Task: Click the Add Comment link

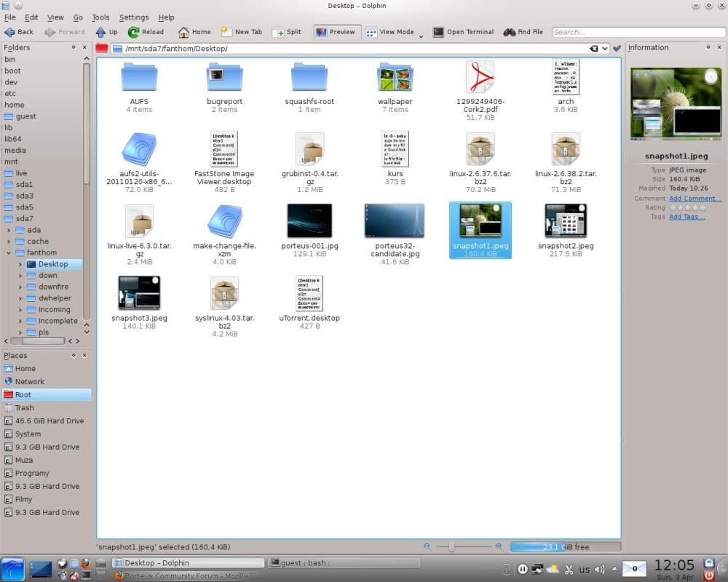Action: [x=695, y=198]
